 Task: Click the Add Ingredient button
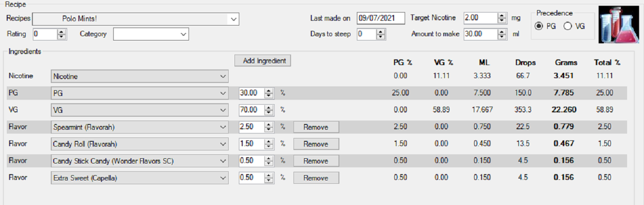(263, 61)
